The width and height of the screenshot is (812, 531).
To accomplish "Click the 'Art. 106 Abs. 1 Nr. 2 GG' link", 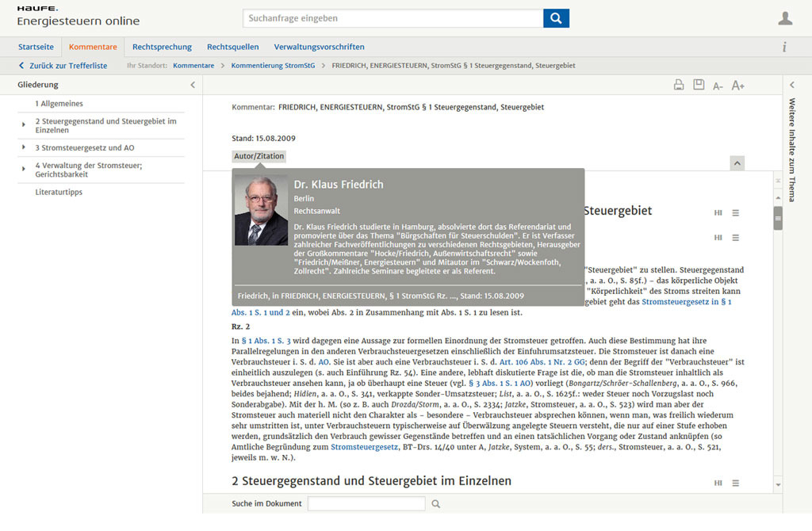I will coord(542,362).
